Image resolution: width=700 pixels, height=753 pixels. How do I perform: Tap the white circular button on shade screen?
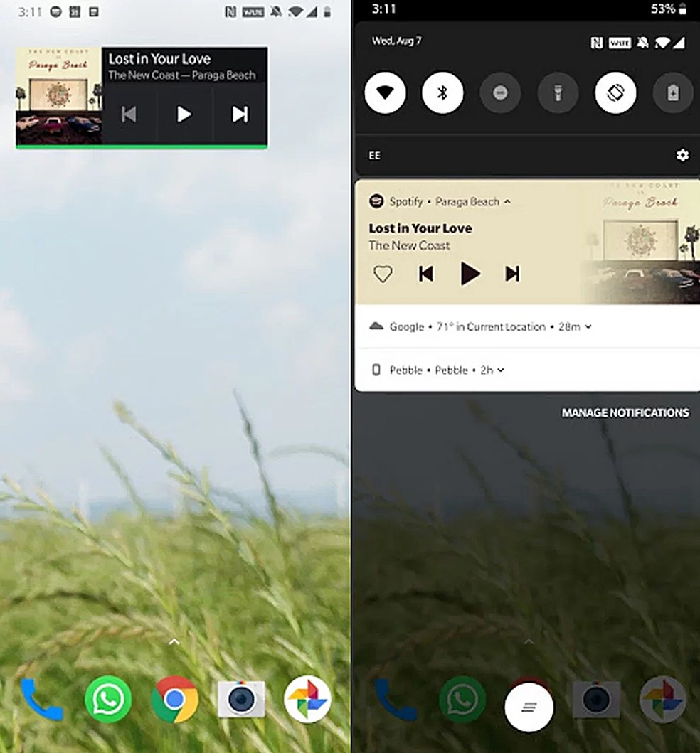pos(529,707)
